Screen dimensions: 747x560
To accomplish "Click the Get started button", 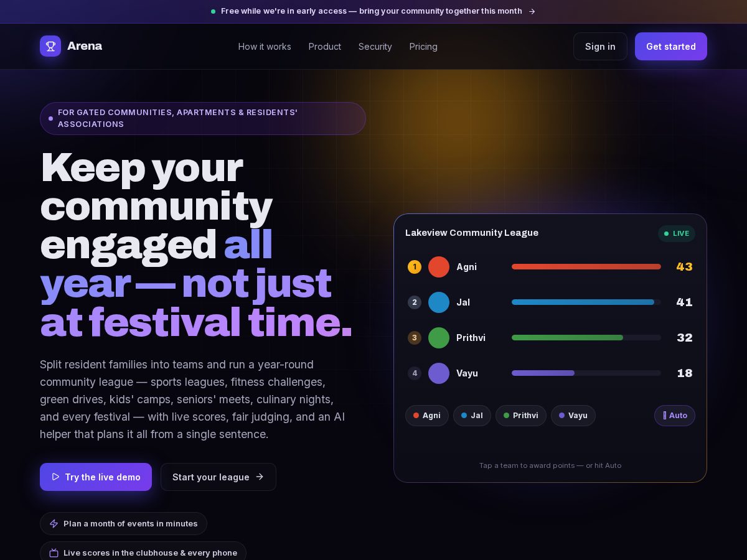I will (x=671, y=47).
